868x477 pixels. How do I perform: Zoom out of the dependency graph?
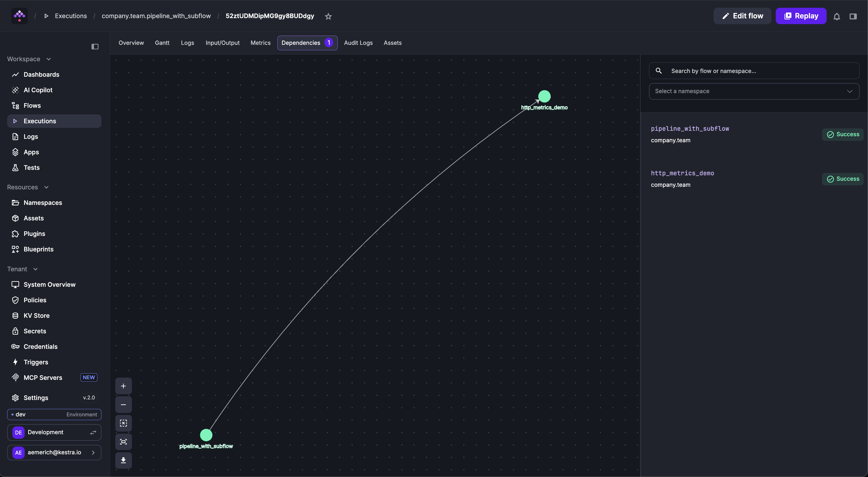point(123,405)
